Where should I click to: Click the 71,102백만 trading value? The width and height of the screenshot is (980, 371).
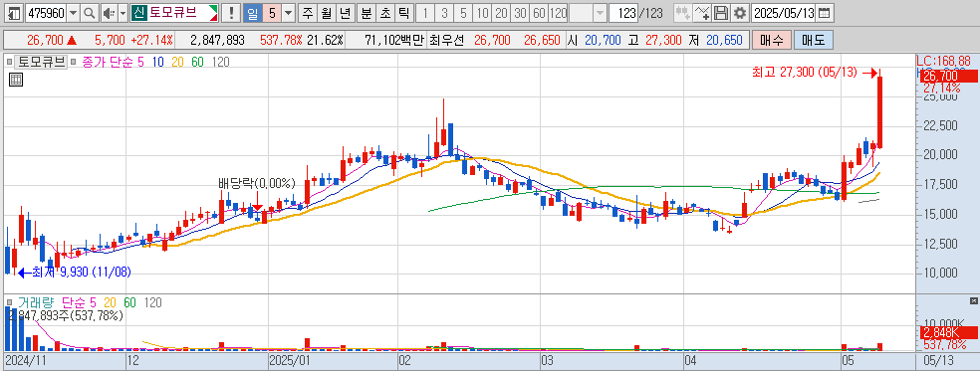pyautogui.click(x=394, y=41)
